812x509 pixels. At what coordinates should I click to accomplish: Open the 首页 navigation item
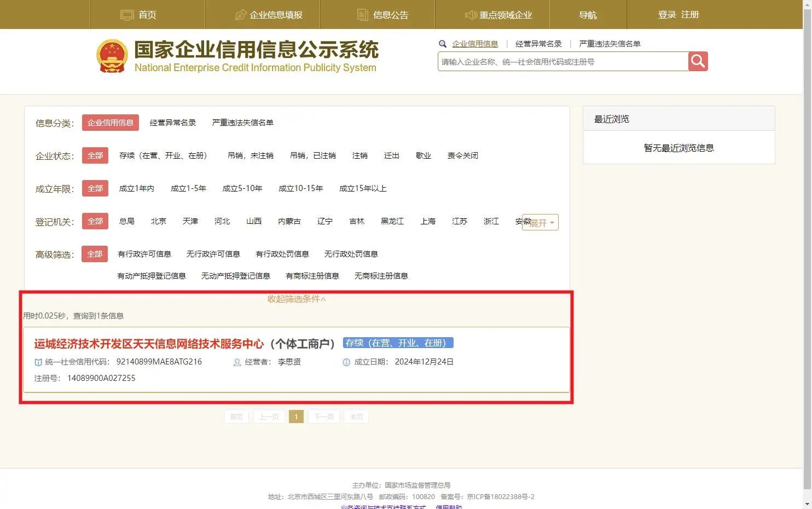coord(147,15)
